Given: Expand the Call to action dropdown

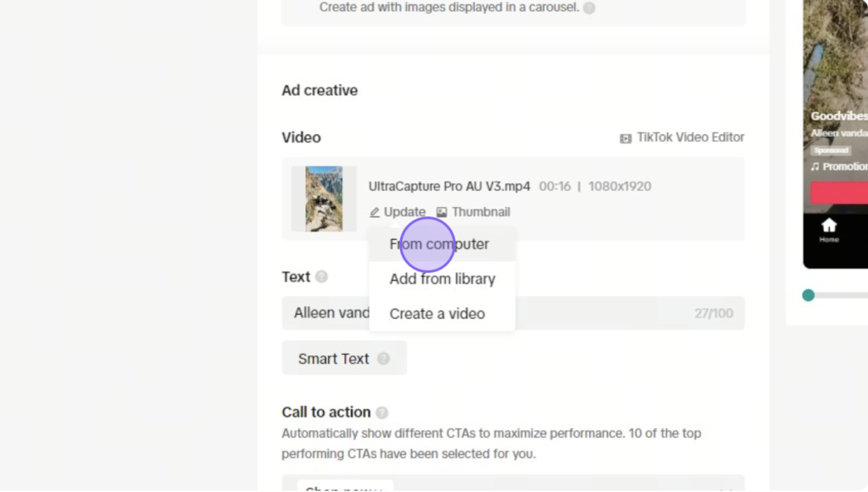Looking at the screenshot, I should [513, 484].
